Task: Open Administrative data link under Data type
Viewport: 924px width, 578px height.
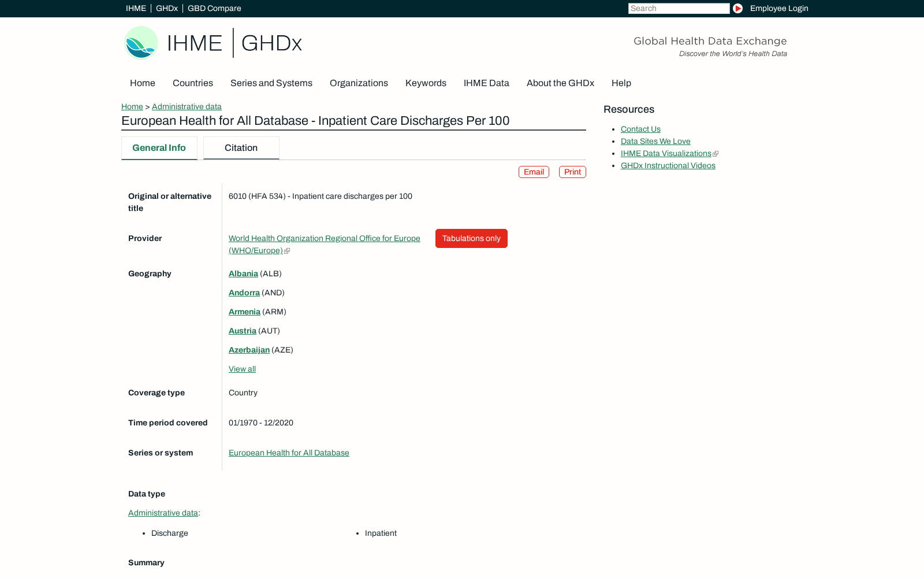Action: 163,513
